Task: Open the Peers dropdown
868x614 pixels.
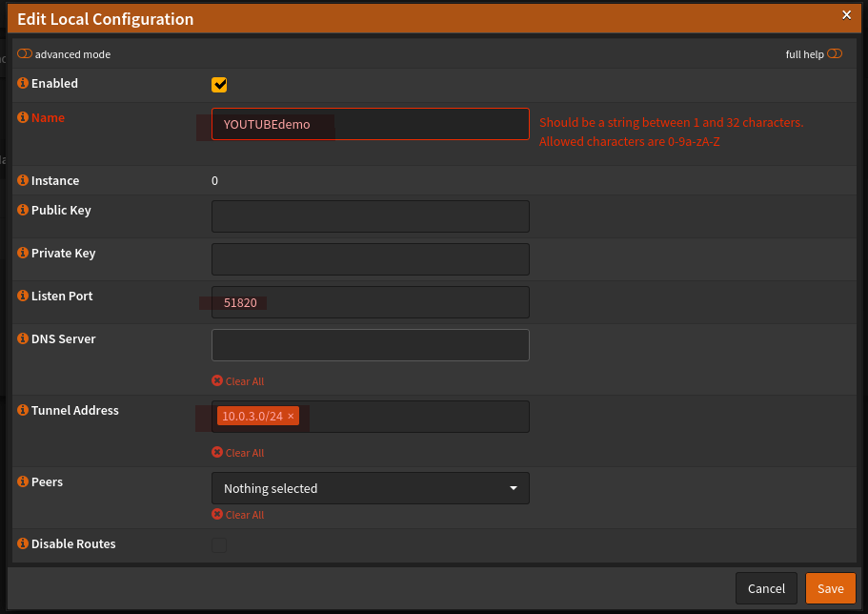Action: coord(370,488)
